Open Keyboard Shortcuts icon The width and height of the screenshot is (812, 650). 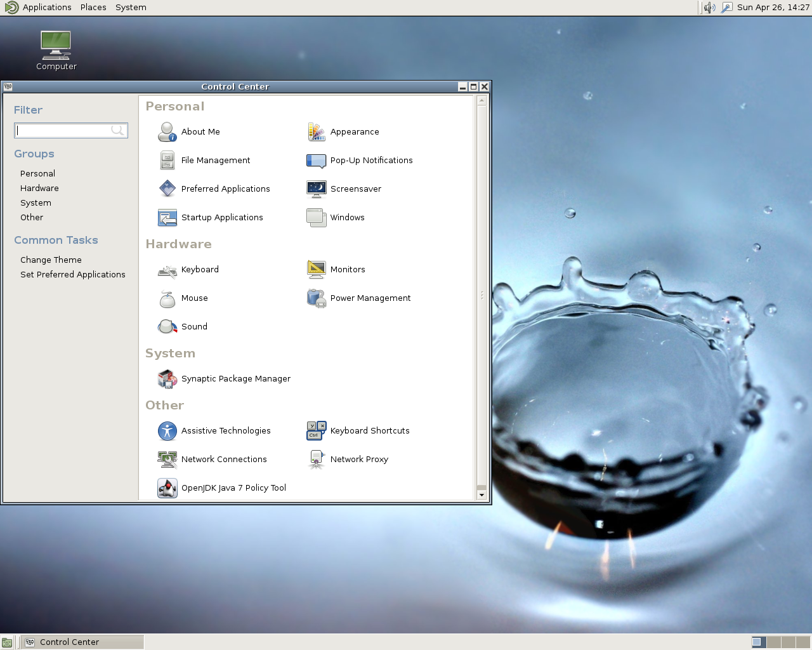coord(316,430)
